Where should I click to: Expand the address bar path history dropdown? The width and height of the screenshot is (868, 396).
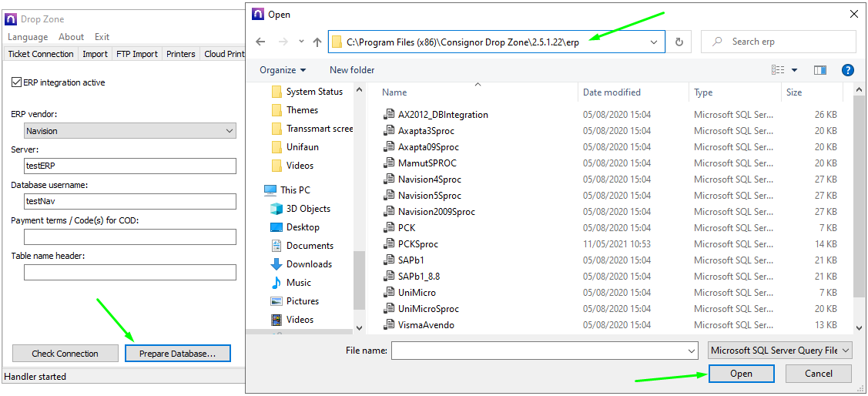(654, 42)
